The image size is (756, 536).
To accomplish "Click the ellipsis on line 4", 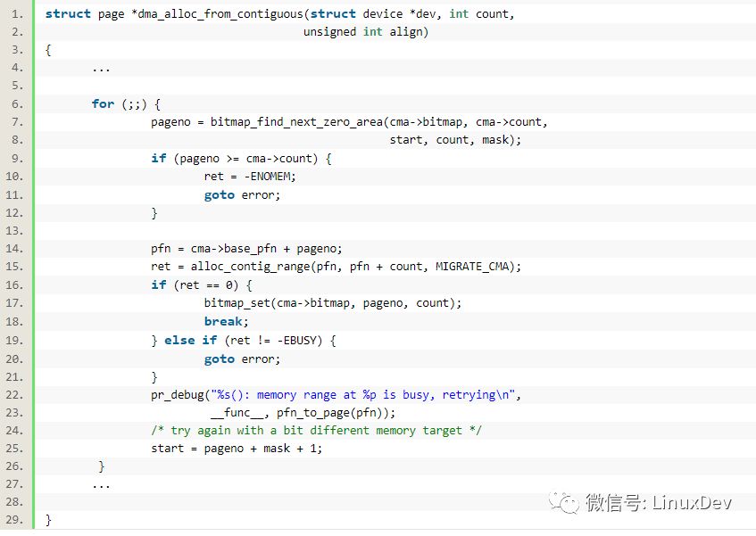I will [x=101, y=70].
